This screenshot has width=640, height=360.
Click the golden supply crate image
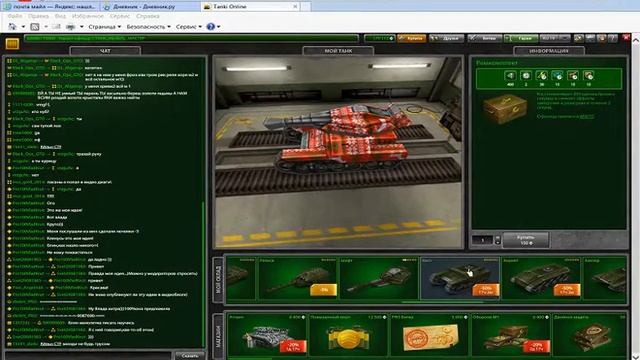(505, 109)
